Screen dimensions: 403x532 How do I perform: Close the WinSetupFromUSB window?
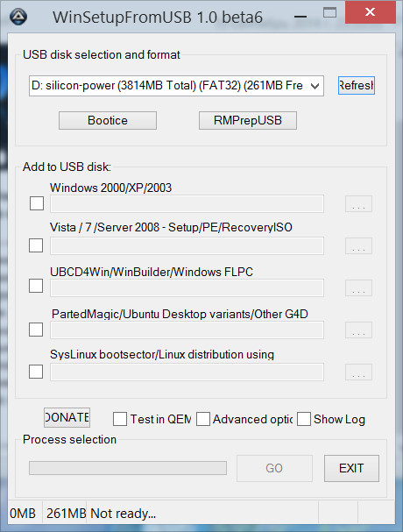pyautogui.click(x=371, y=12)
